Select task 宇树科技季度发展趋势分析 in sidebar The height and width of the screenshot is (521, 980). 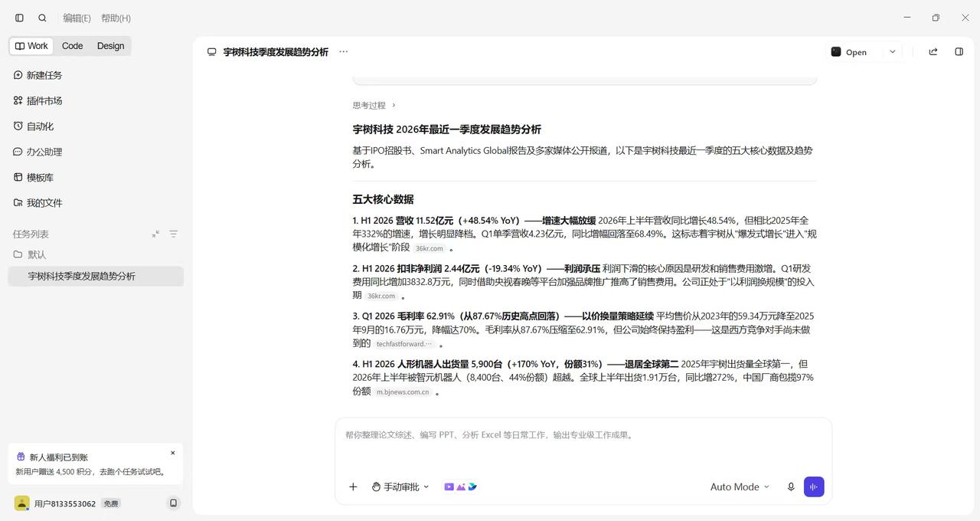tap(96, 276)
